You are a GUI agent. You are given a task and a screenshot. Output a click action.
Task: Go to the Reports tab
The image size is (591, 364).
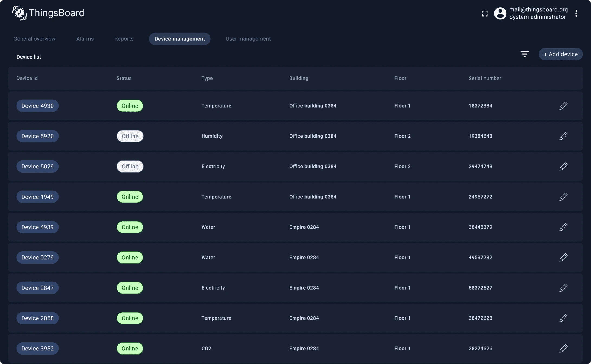[124, 39]
